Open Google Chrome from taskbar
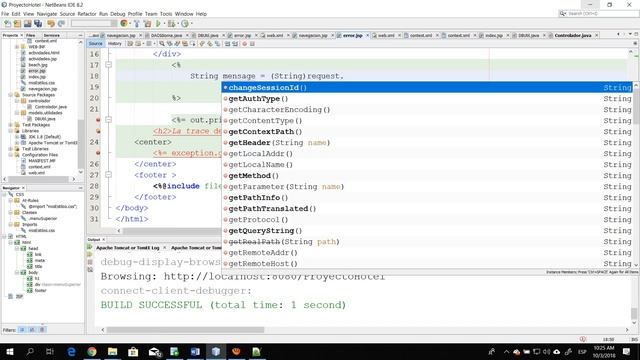 coord(92,351)
